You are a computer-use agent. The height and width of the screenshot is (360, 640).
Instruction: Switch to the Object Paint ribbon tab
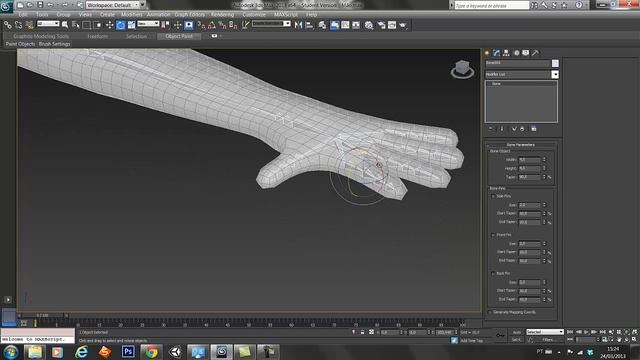(179, 36)
